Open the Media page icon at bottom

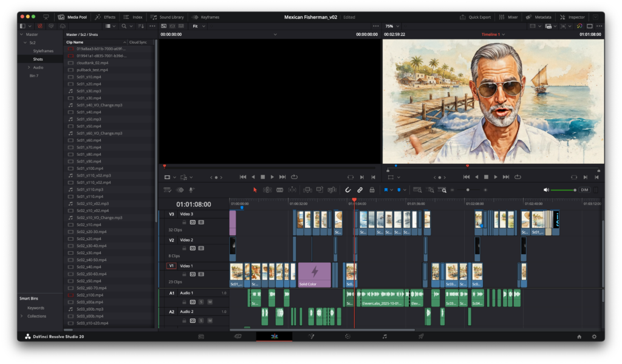201,337
